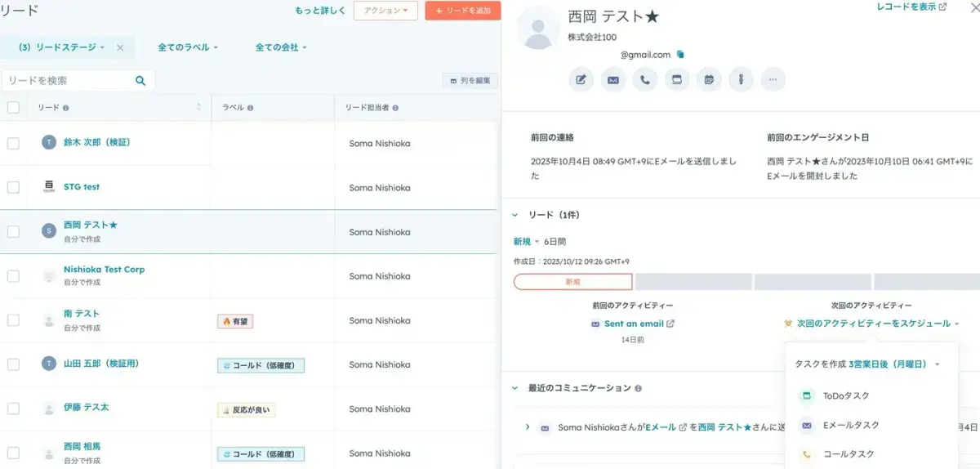Check the box for STG test

13,187
